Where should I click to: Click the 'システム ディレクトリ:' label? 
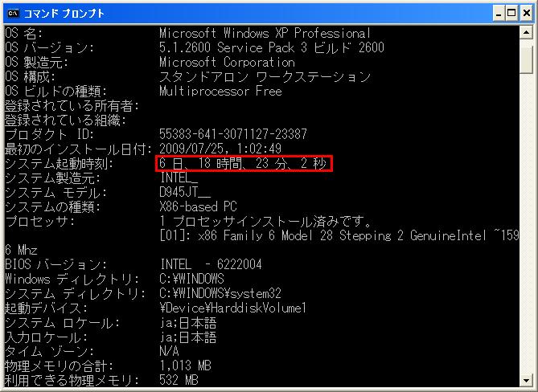75,293
